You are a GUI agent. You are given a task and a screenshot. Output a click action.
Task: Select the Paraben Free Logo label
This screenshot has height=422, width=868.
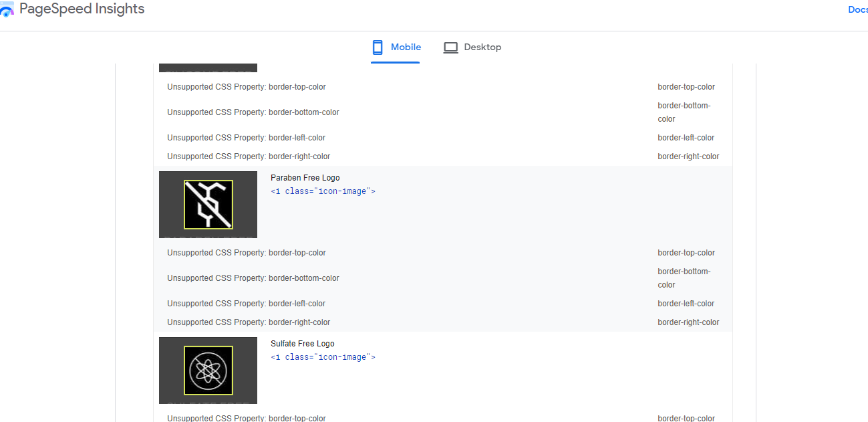point(305,178)
